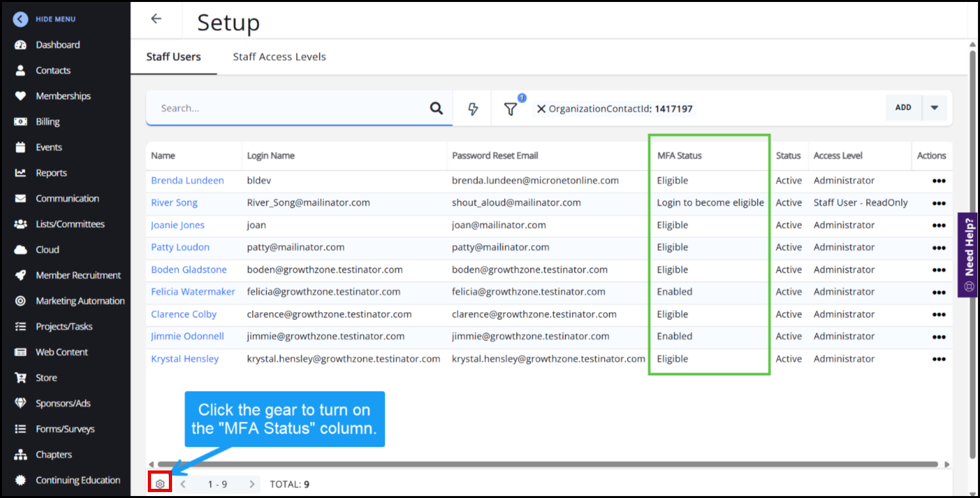Collapse sidebar with Hide Menu icon
980x498 pixels.
point(20,19)
